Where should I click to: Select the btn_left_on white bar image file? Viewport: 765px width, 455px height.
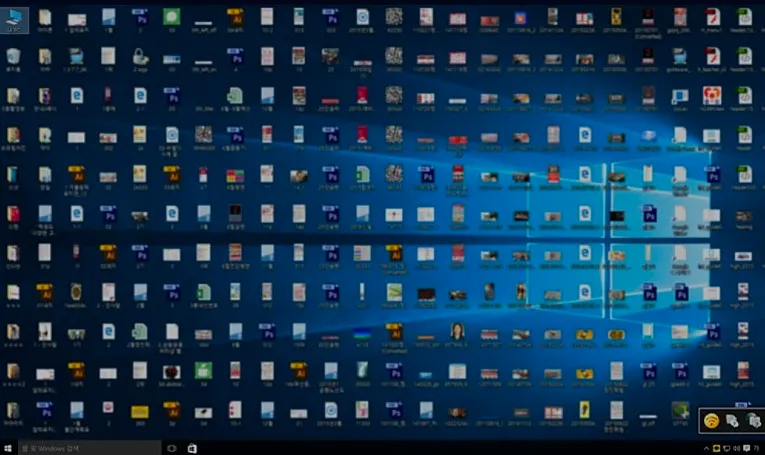pos(203,64)
